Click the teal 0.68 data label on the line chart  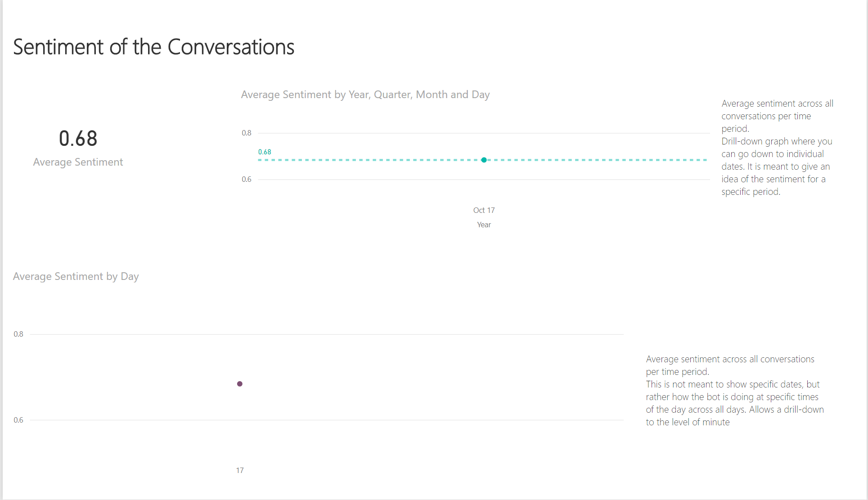click(x=265, y=152)
